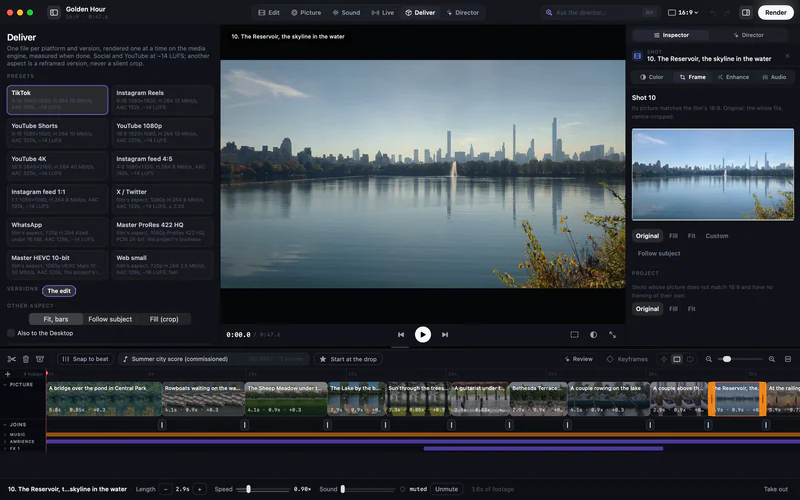Skip to the next shot

coord(445,335)
